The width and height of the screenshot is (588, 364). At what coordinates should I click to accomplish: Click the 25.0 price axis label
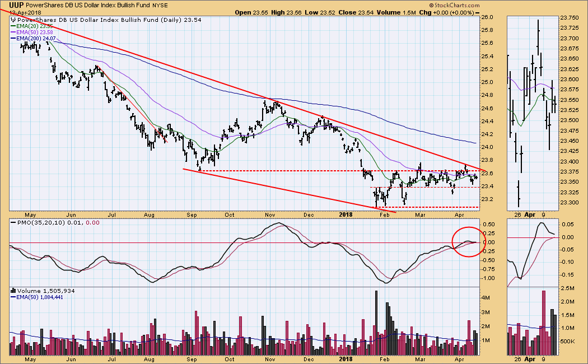pos(487,82)
